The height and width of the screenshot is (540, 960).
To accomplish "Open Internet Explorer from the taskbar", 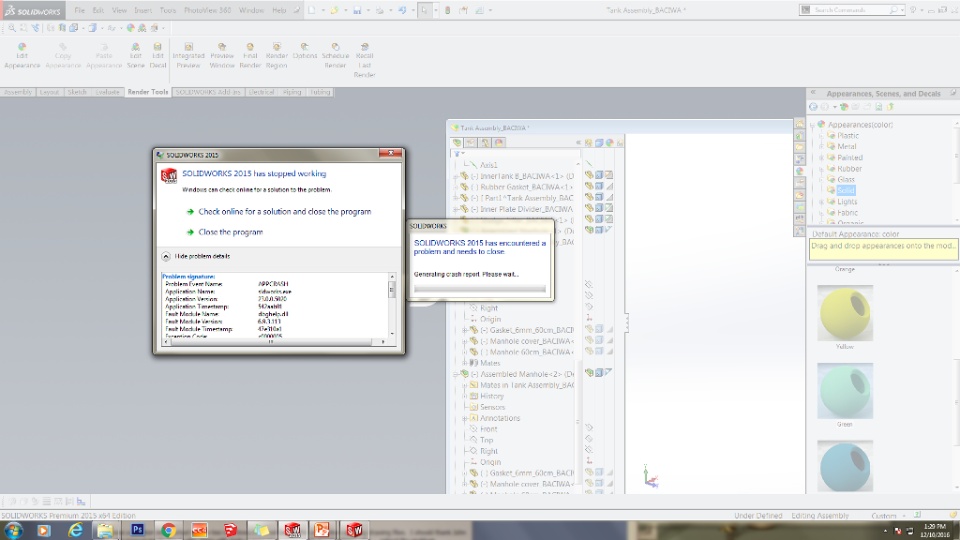I will click(75, 530).
